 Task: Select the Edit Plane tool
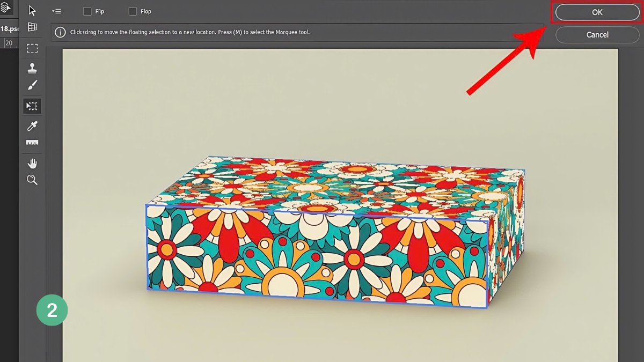click(32, 10)
